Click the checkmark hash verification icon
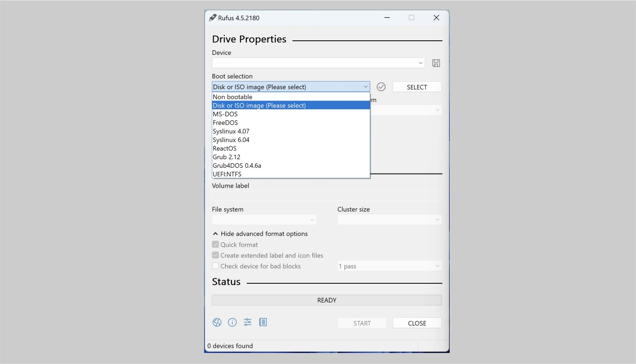 pyautogui.click(x=381, y=87)
